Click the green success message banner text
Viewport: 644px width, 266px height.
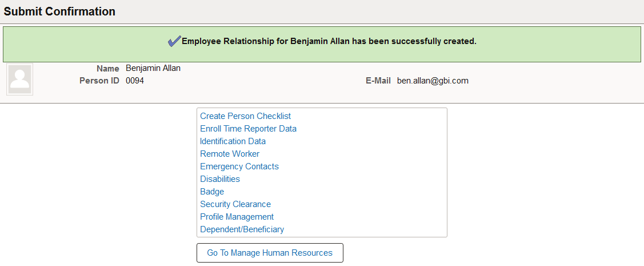coord(329,42)
